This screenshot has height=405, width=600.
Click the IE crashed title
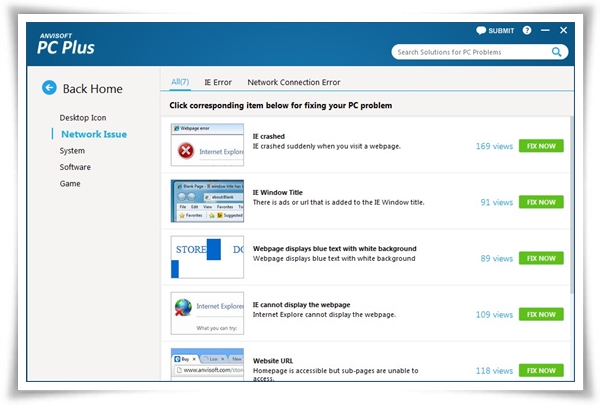[x=269, y=136]
